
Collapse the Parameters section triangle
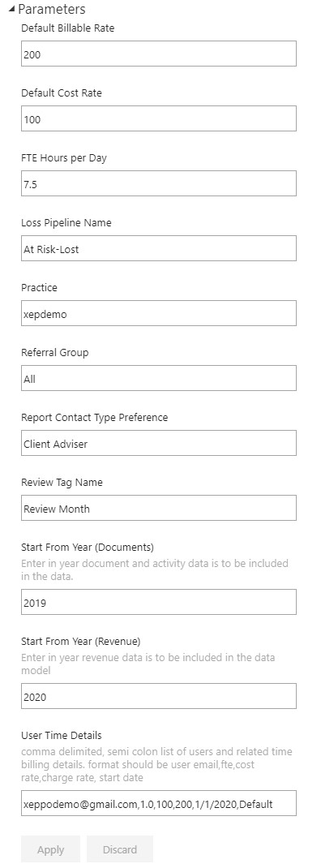tap(12, 10)
